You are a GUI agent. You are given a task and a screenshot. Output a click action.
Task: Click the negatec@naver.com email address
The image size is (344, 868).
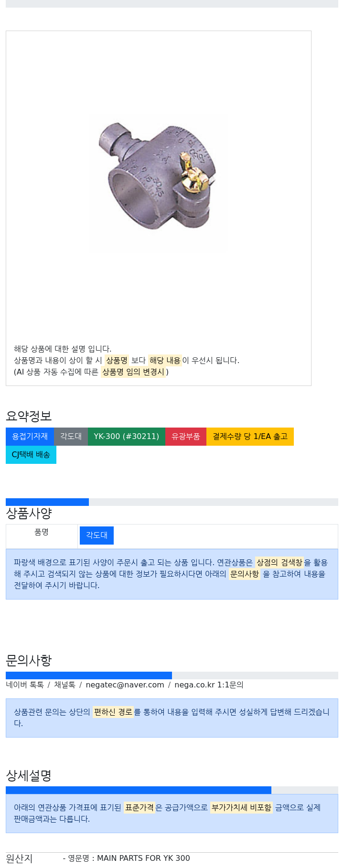pyautogui.click(x=125, y=685)
